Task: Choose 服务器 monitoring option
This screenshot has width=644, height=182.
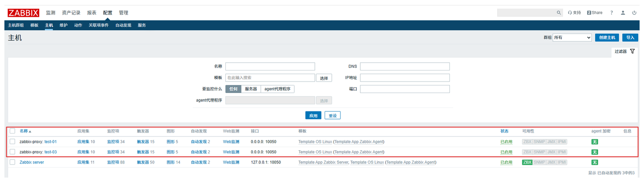Action: click(x=251, y=89)
